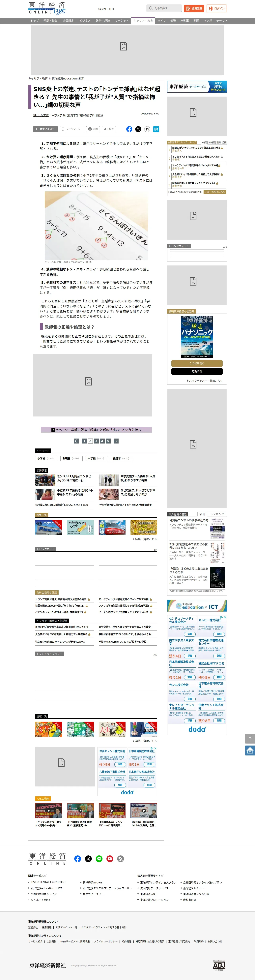
Task: Click the Toyo Keizai Online header logo
Action: [x=47, y=8]
